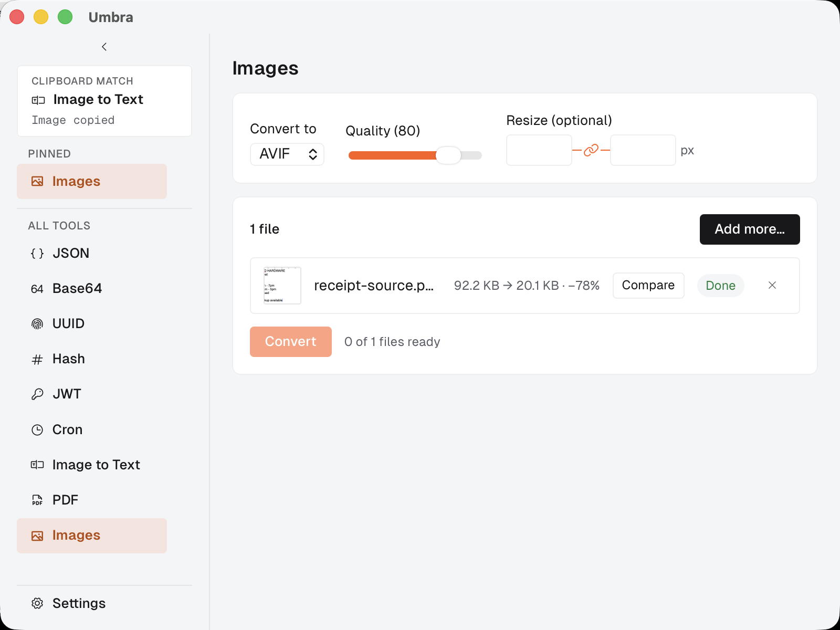Screen dimensions: 840x630
Task: Open the Cron tool label
Action: pyautogui.click(x=67, y=429)
